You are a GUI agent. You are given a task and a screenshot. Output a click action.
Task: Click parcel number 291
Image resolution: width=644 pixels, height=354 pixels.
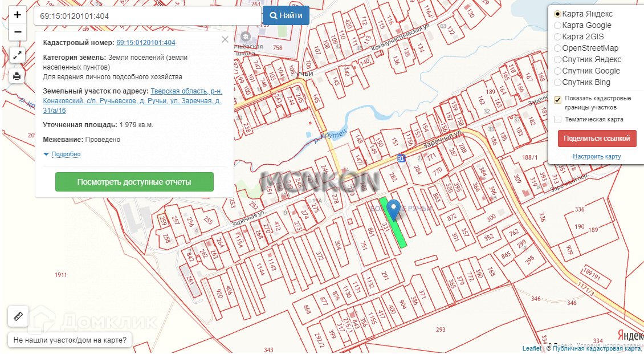pyautogui.click(x=385, y=275)
